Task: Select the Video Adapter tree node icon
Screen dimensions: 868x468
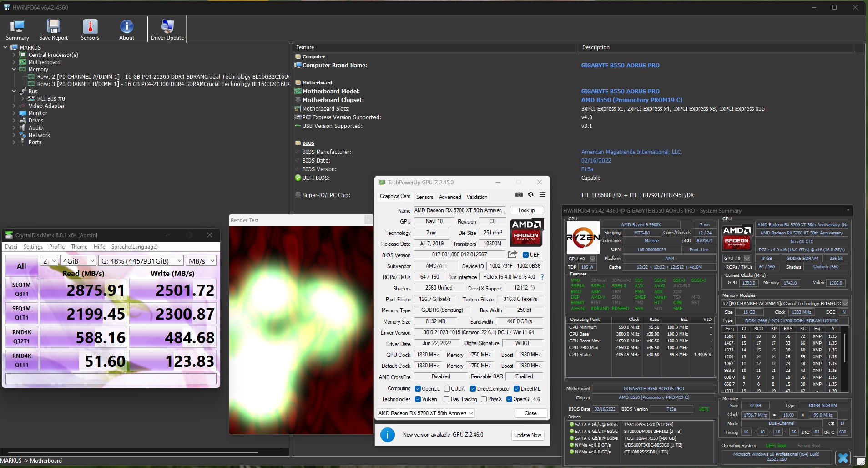Action: 23,106
